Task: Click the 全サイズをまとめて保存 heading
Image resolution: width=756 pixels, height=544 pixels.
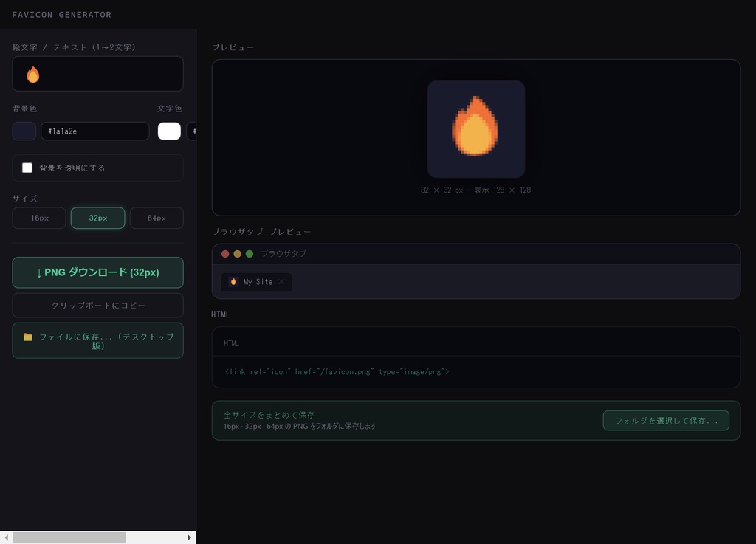Action: (269, 414)
